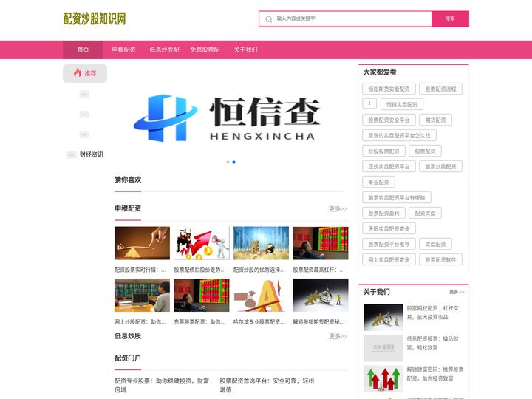Click the flame icon beside 推荐
The height and width of the screenshot is (399, 532).
coord(78,72)
